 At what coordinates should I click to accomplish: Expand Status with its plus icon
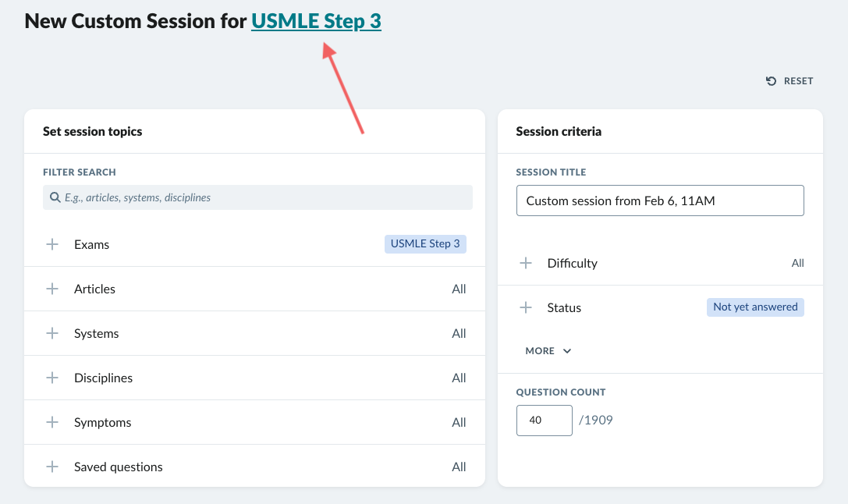point(526,307)
